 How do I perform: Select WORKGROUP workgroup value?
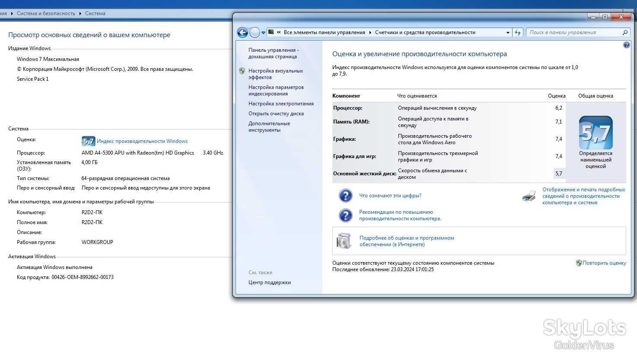point(97,242)
